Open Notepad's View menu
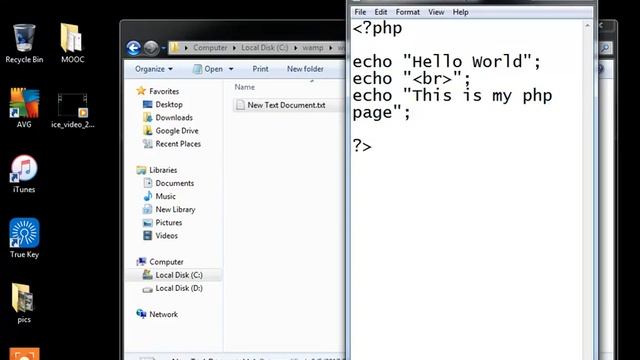 pyautogui.click(x=436, y=12)
